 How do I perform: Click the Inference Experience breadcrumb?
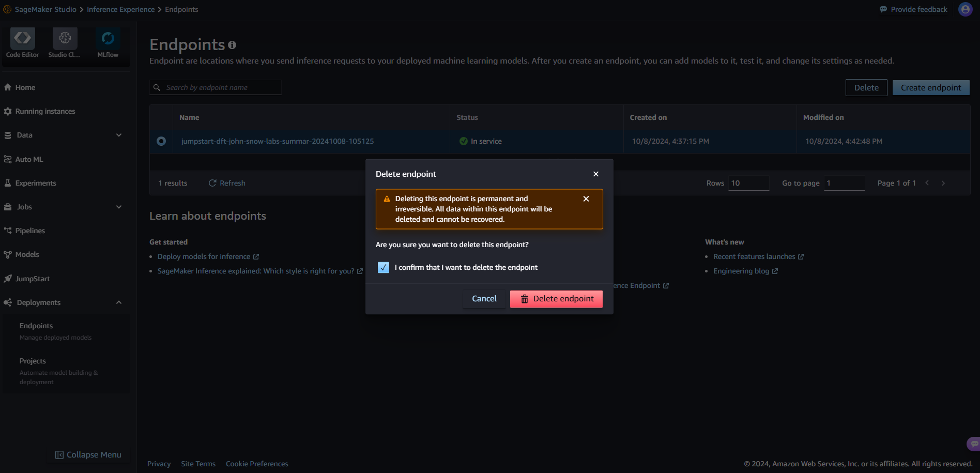coord(120,9)
